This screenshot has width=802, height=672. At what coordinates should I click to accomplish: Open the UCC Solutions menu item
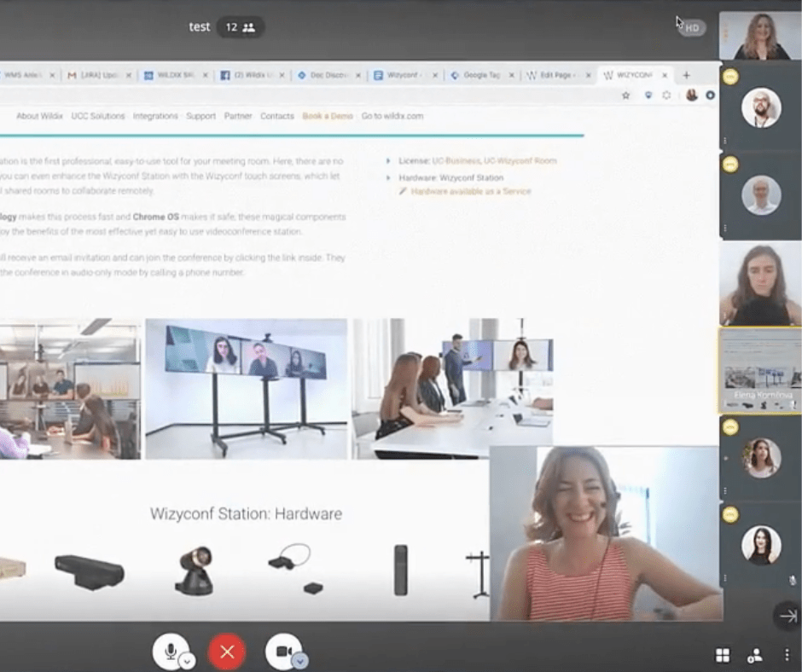[x=98, y=116]
